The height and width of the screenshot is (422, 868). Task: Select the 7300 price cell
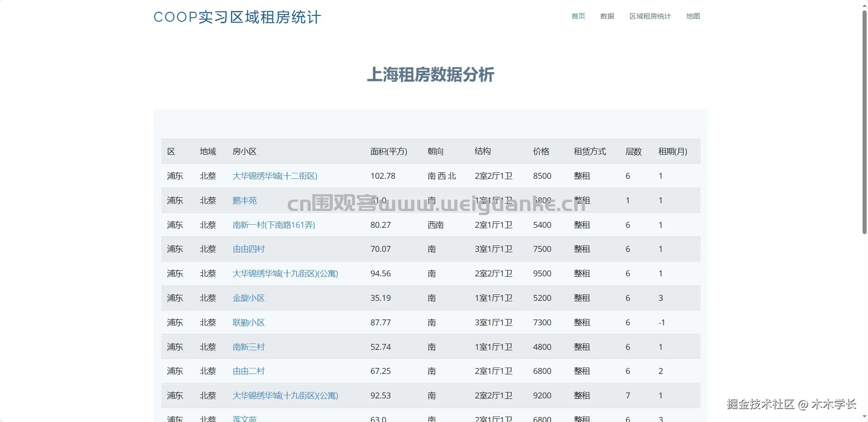coord(542,323)
